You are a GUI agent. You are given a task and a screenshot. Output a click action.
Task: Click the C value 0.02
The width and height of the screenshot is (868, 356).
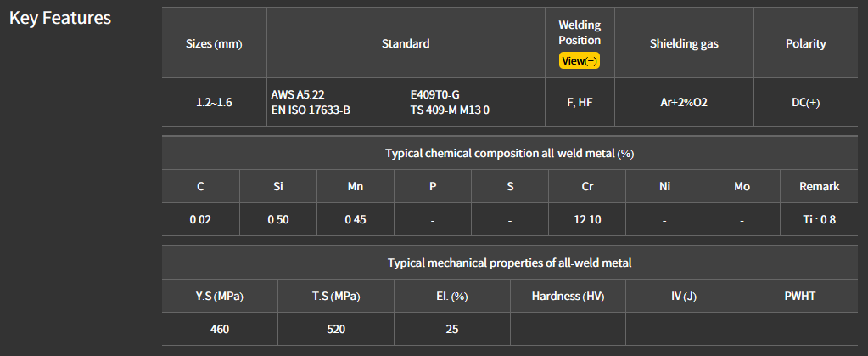click(200, 219)
